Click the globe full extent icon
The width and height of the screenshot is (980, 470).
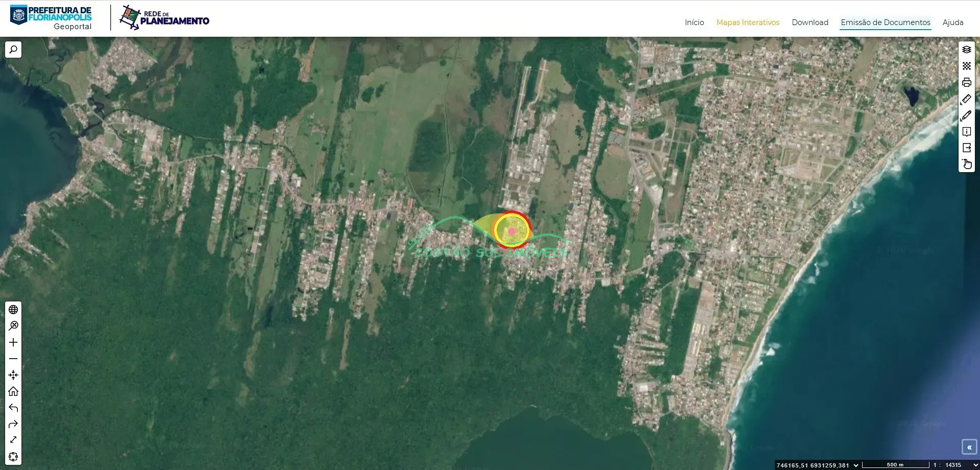[13, 310]
